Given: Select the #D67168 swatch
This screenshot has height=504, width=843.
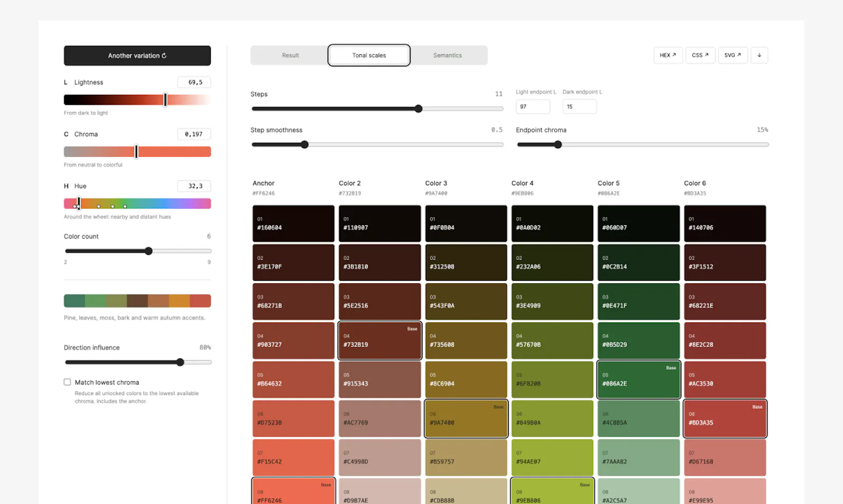Looking at the screenshot, I should (x=725, y=458).
